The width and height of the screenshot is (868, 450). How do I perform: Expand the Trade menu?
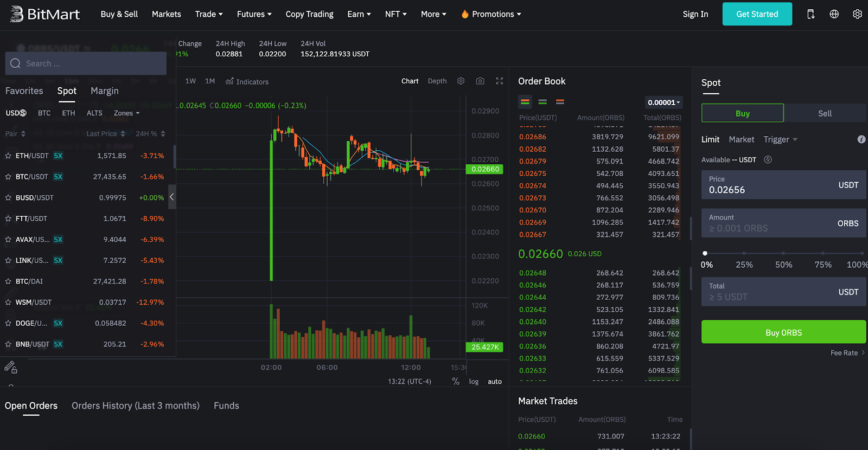(209, 14)
